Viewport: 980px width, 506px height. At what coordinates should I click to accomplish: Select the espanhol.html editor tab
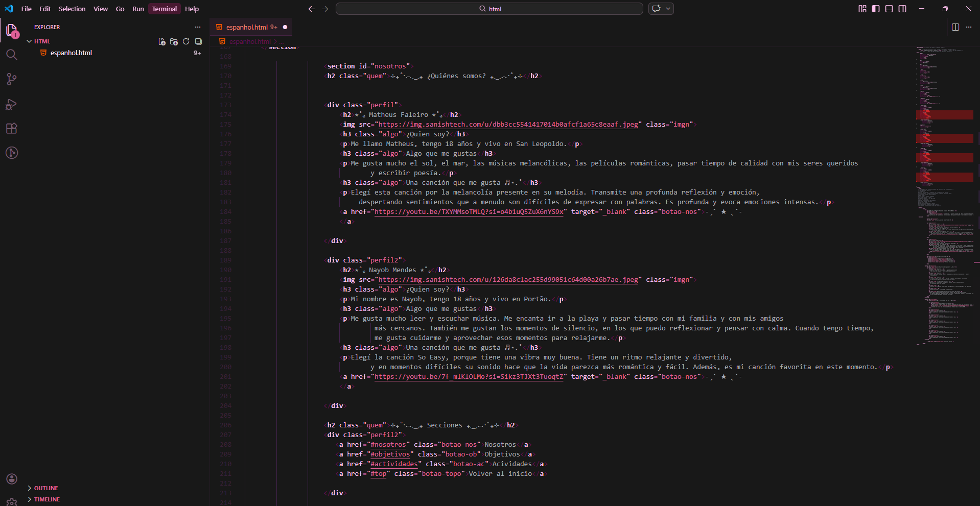click(247, 27)
